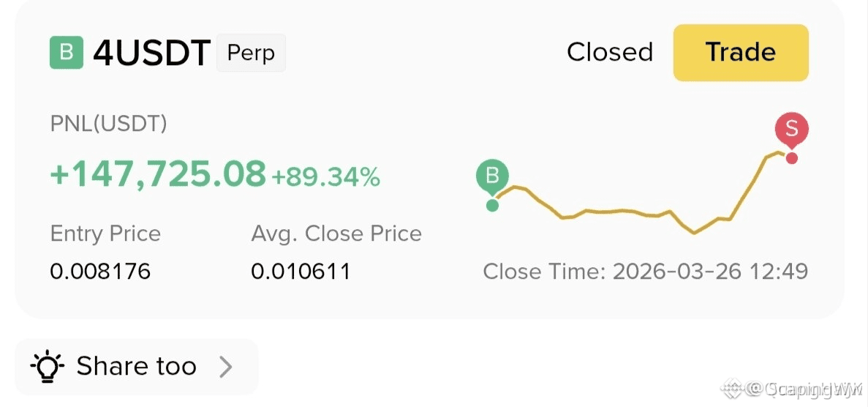868x407 pixels.
Task: Click the Close Time 2026-03-26 12:49 text
Action: 646,272
